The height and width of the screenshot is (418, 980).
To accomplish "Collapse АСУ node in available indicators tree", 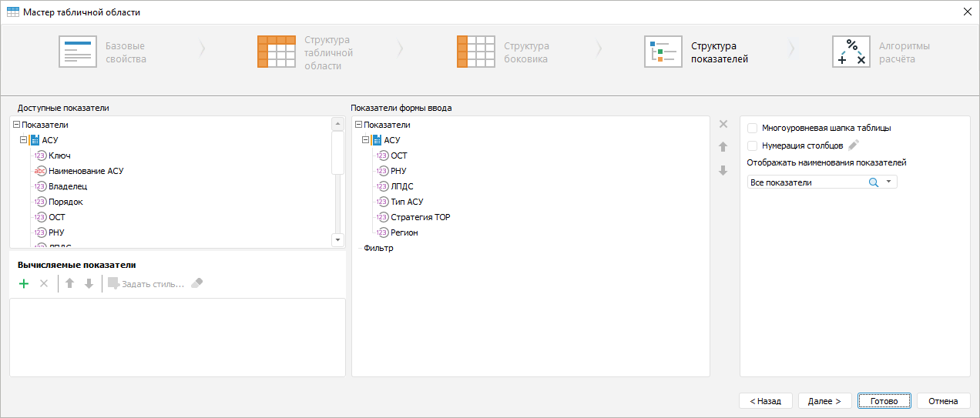I will coord(23,140).
